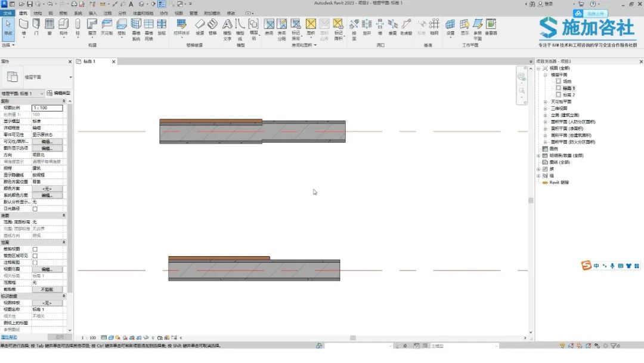
Task: Switch to the 管理 (Manage) ribbon tab
Action: pyautogui.click(x=193, y=13)
